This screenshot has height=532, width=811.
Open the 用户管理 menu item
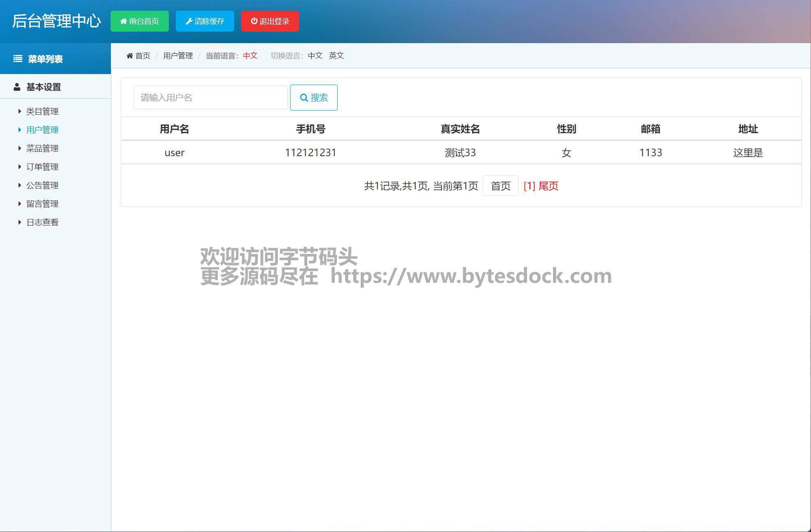42,130
